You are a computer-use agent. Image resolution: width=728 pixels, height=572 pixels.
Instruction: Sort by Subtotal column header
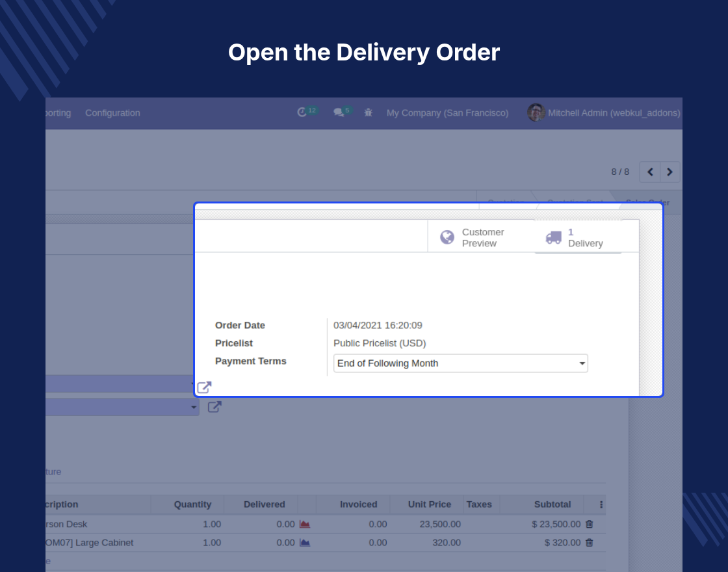pyautogui.click(x=552, y=504)
